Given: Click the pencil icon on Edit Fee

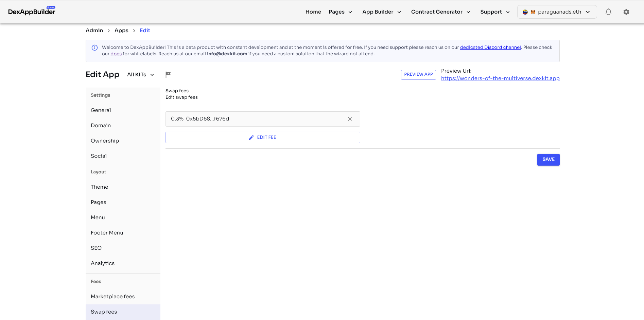Looking at the screenshot, I should tap(251, 137).
